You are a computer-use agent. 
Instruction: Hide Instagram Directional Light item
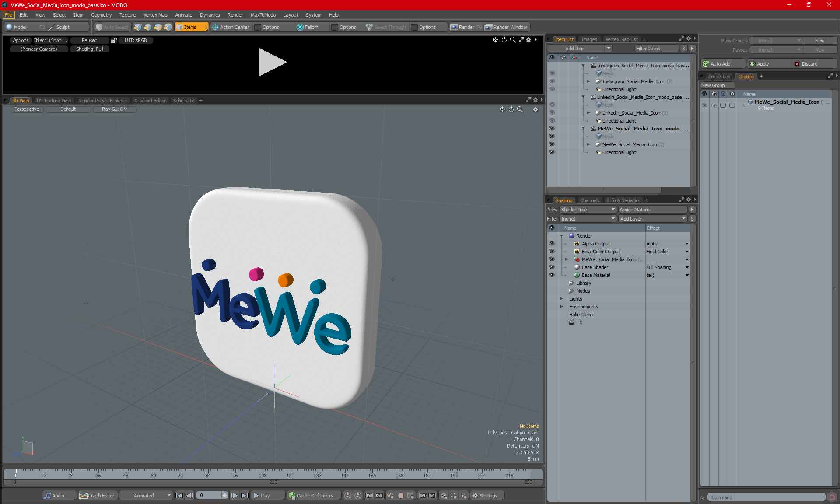coord(552,89)
